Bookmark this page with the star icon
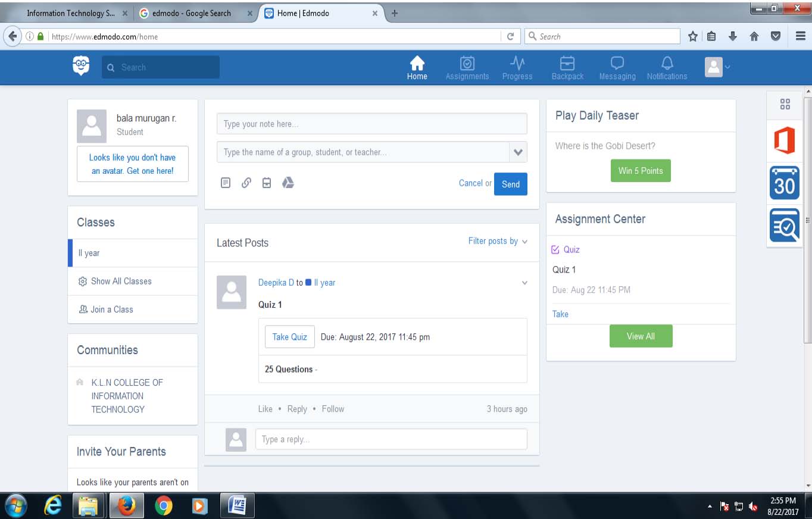Image resolution: width=812 pixels, height=519 pixels. [x=693, y=36]
